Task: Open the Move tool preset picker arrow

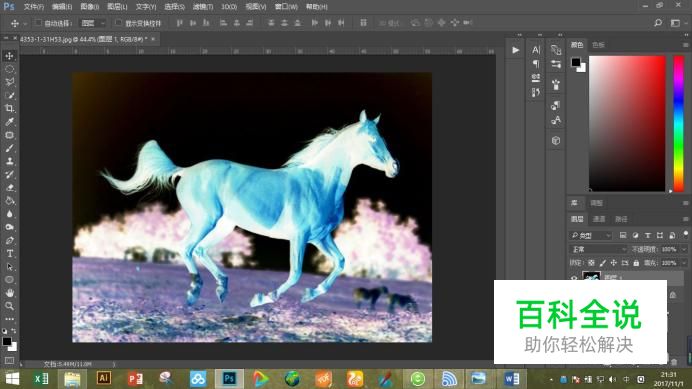Action: tap(25, 23)
